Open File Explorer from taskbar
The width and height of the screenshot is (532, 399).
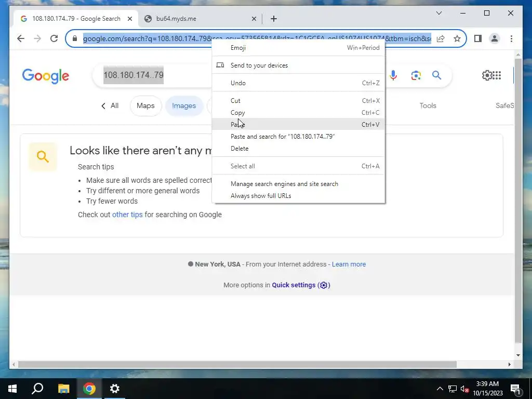click(63, 389)
